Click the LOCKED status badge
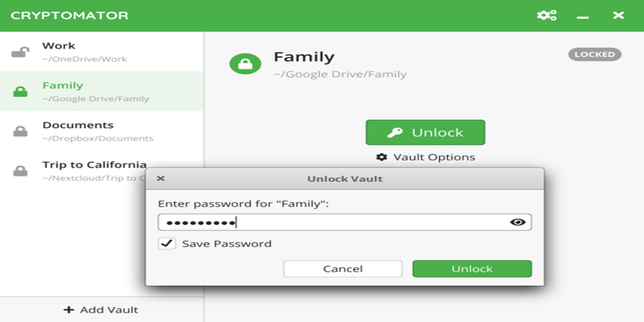This screenshot has height=322, width=644. click(x=595, y=55)
